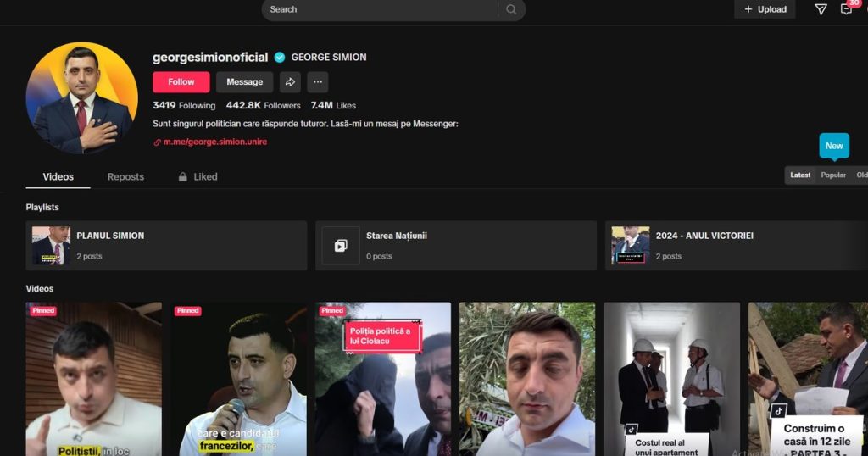Click the GEORGE SIMION display name
The width and height of the screenshot is (868, 456).
point(329,57)
